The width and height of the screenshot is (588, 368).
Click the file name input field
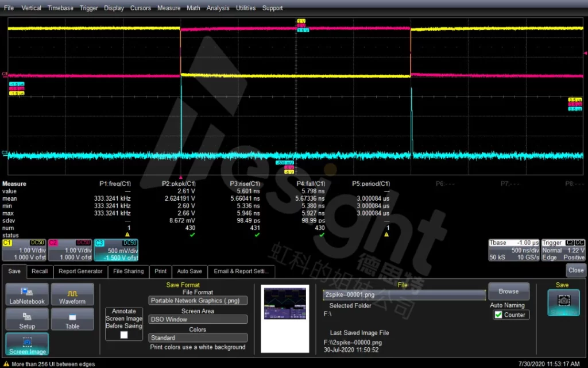404,295
